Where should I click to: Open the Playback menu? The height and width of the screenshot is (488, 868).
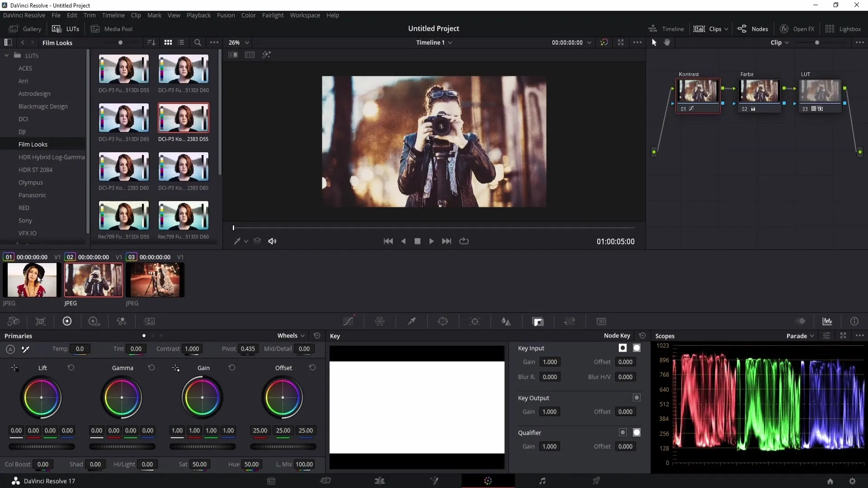click(198, 15)
